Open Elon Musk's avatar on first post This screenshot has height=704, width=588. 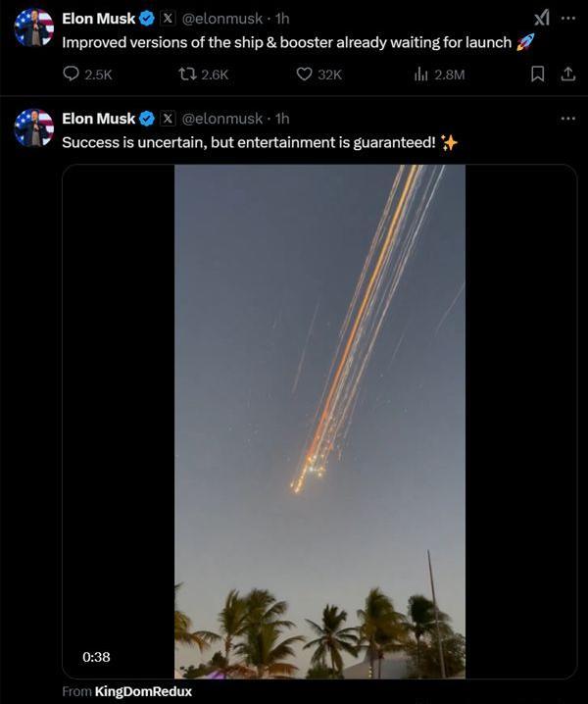[33, 27]
